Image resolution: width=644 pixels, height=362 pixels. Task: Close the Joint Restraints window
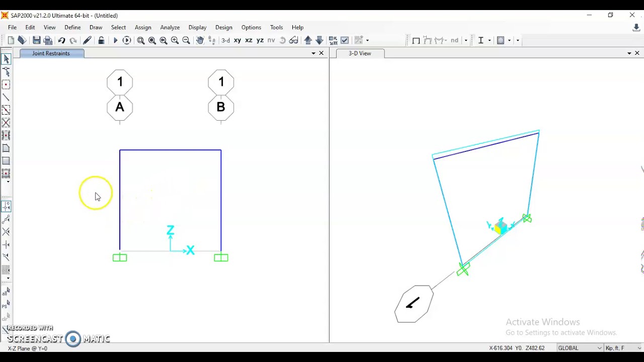321,53
